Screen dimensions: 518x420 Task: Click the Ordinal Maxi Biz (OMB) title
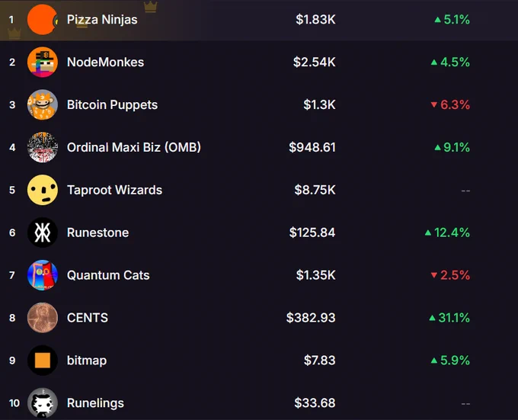134,147
